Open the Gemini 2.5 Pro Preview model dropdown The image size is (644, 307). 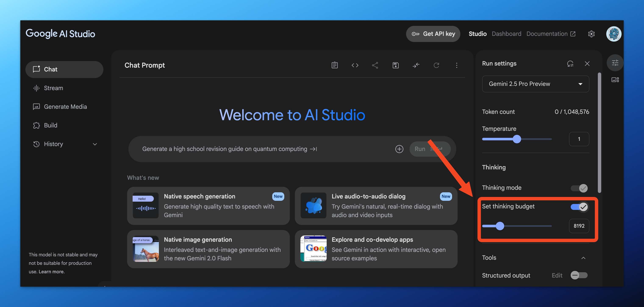pos(536,84)
